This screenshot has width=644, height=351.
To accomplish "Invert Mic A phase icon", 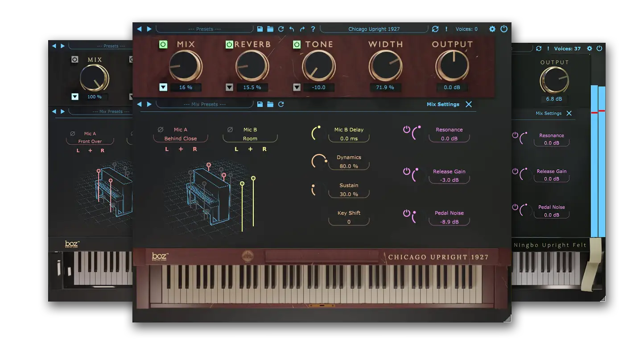I will pyautogui.click(x=161, y=130).
